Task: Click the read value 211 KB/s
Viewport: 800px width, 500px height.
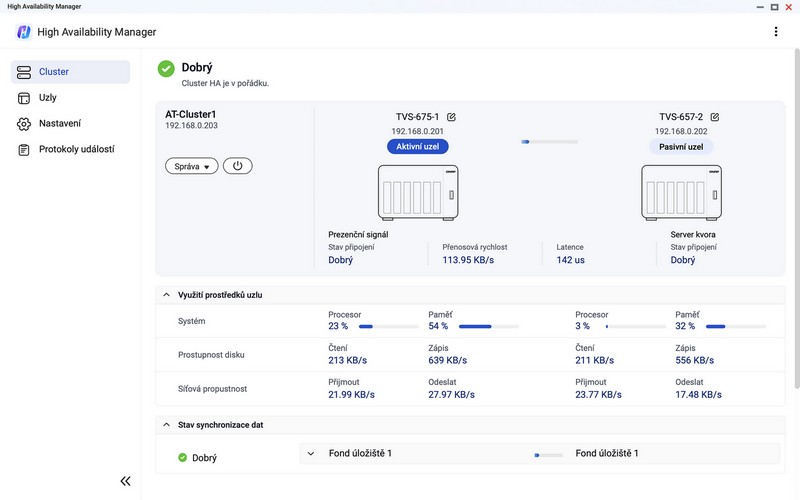Action: pyautogui.click(x=594, y=360)
